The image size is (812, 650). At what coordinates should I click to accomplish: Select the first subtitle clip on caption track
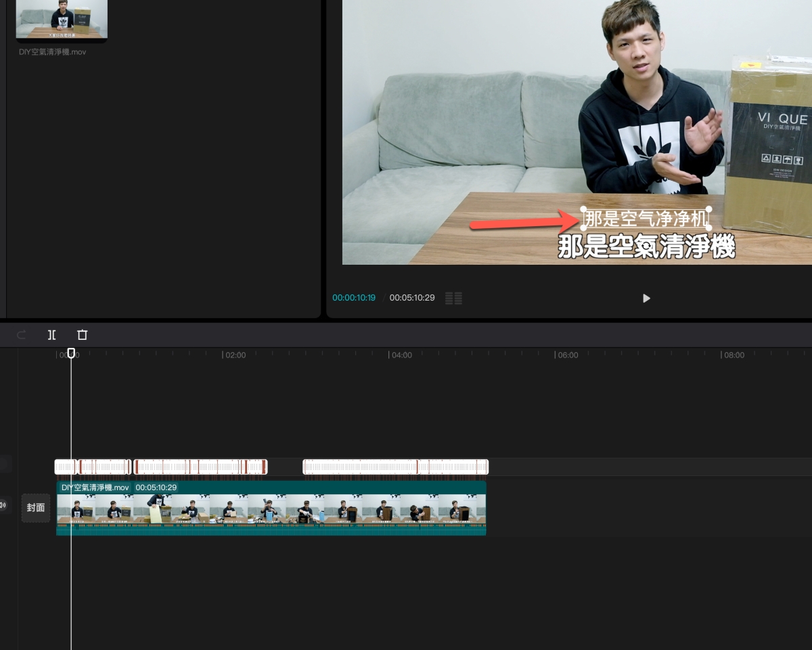(65, 467)
